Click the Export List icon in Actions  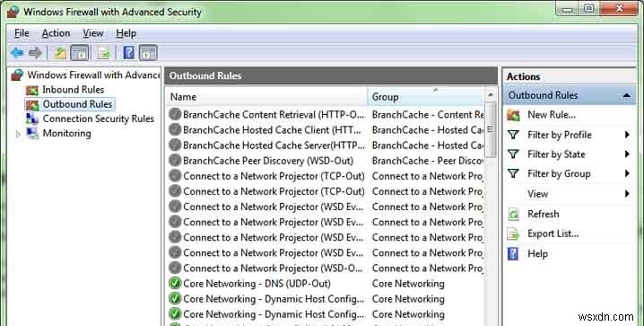(513, 233)
